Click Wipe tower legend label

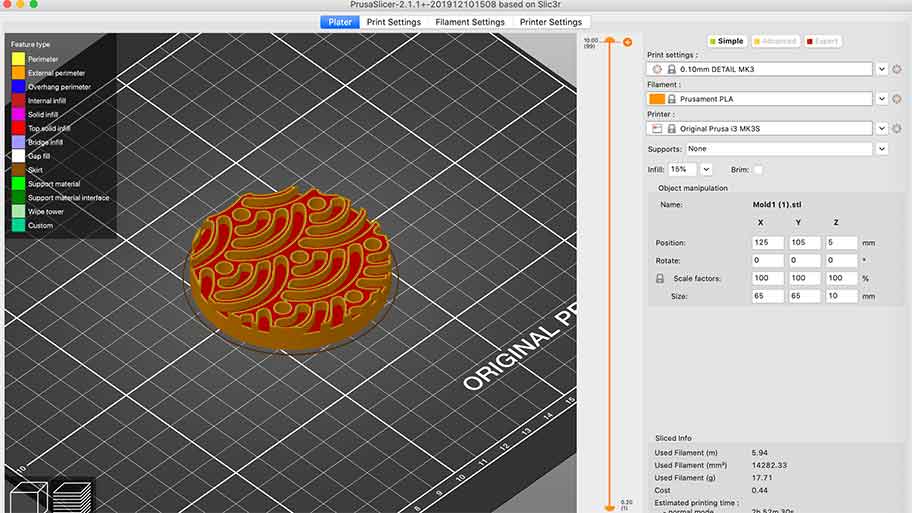point(45,212)
